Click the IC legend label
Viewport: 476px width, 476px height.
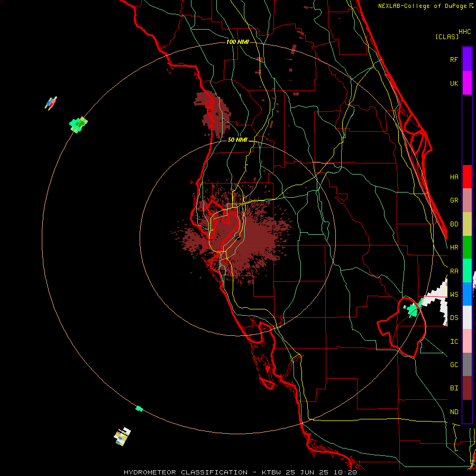[454, 342]
